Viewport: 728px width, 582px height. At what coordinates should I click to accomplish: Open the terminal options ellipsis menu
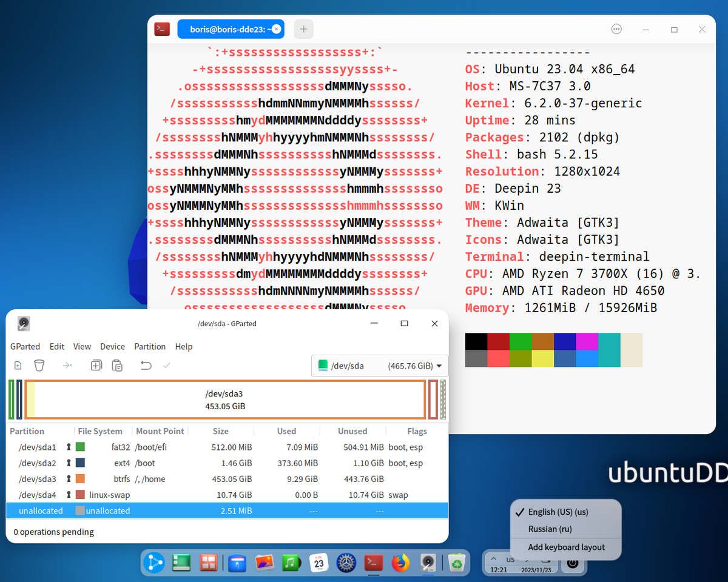tap(616, 28)
